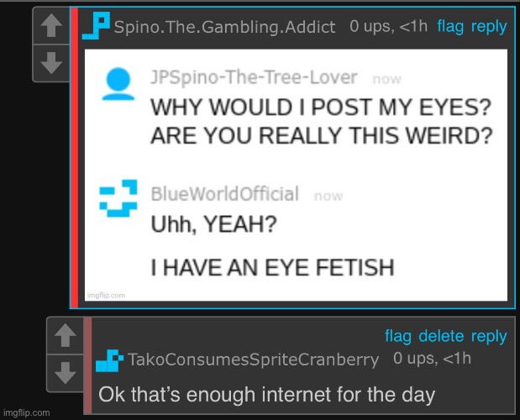The width and height of the screenshot is (520, 420).
Task: Click JPSpino-The-Tree-Lover's blue profile avatar
Action: (x=118, y=83)
